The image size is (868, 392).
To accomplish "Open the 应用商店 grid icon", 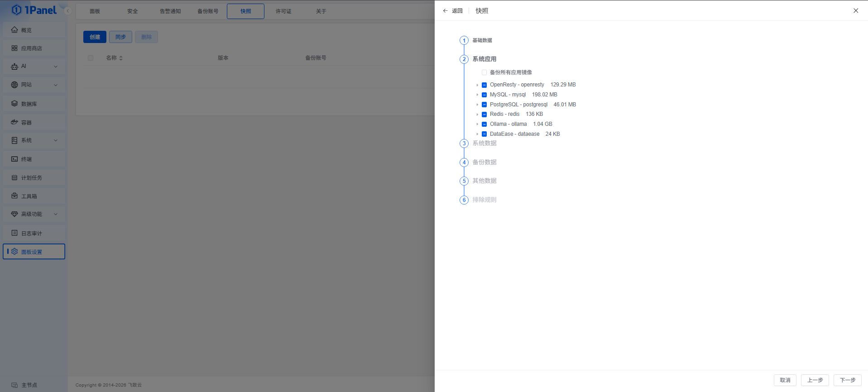I will pos(14,48).
